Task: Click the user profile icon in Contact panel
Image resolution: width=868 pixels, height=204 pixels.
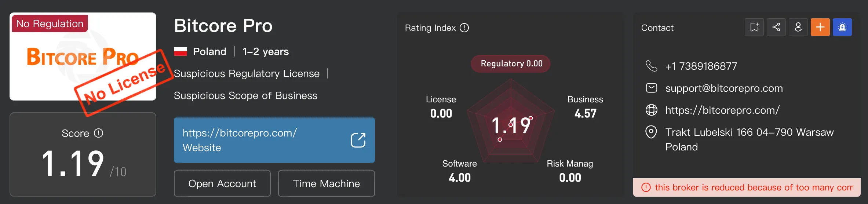Action: [x=798, y=27]
